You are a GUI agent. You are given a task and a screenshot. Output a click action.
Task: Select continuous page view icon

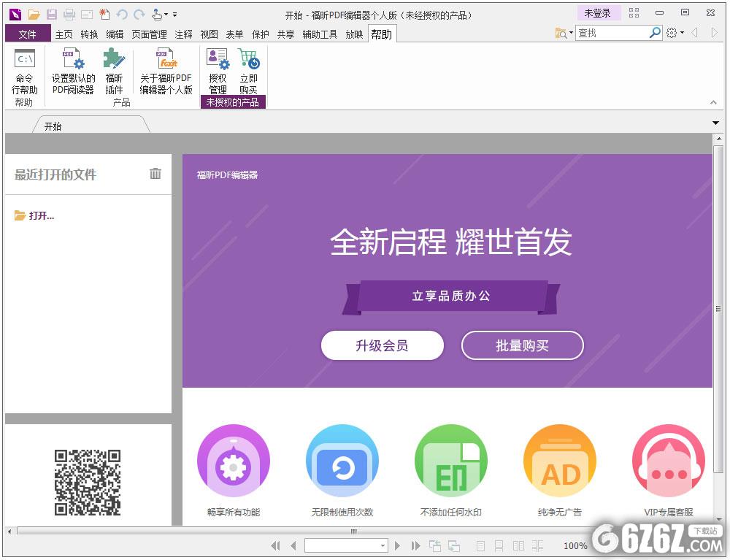(x=499, y=545)
